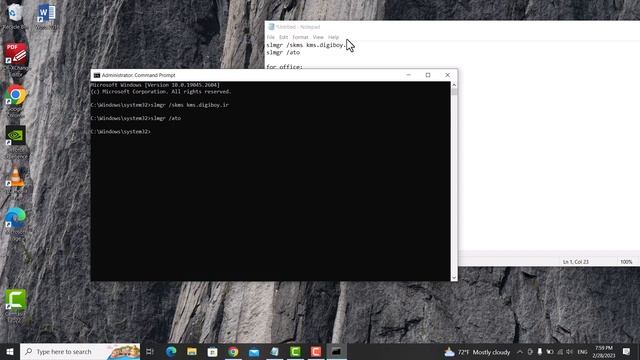Screen dimensions: 640x360
Task: Click the Notepad title bar
Action: 452,27
